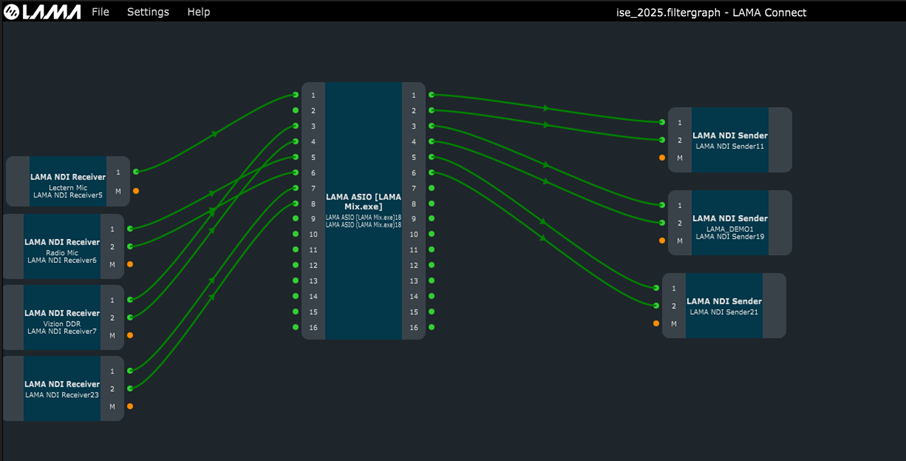Viewport: 906px width, 461px height.
Task: Click the orange M port on LAMA NDI Receiver23
Action: pos(130,407)
